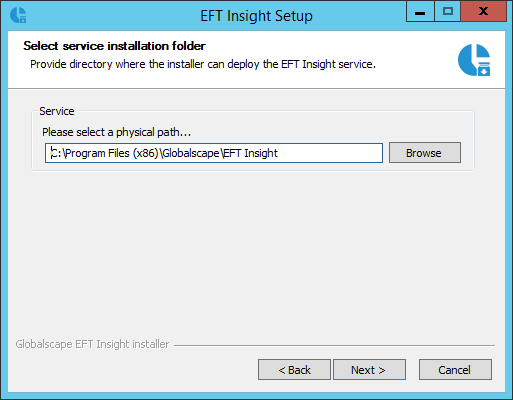Click the 'Globalscape EFT Insight installer' footer text
Viewport: 513px width, 400px height.
tap(92, 344)
